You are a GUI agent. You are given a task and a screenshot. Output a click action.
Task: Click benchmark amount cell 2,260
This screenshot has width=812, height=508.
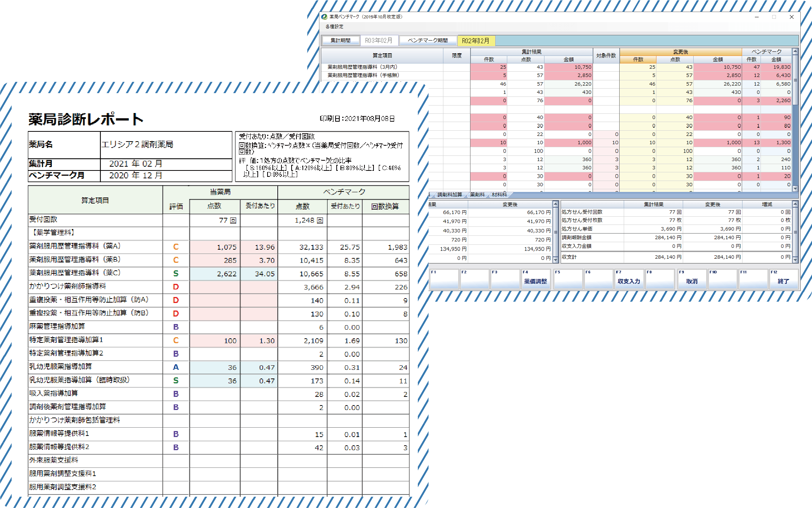(x=776, y=100)
